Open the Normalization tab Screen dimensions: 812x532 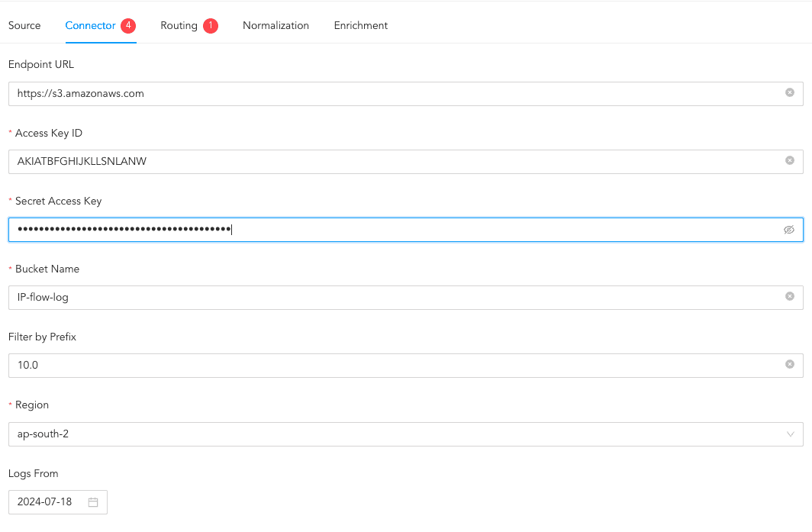[275, 24]
